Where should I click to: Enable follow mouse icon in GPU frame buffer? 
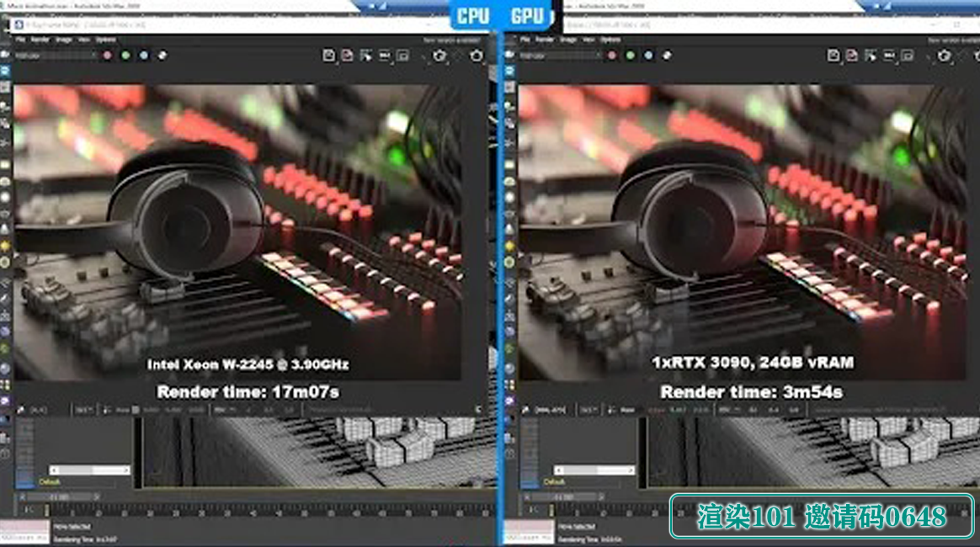coord(870,56)
